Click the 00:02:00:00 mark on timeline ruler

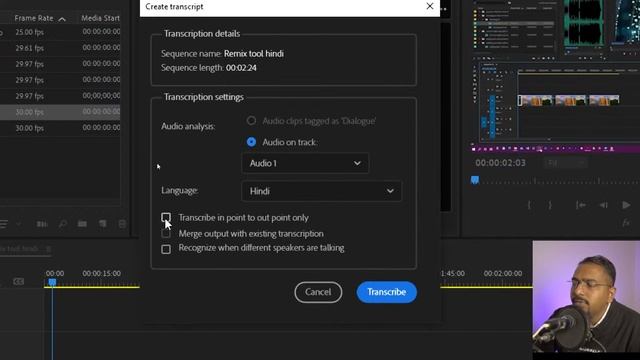pos(503,273)
